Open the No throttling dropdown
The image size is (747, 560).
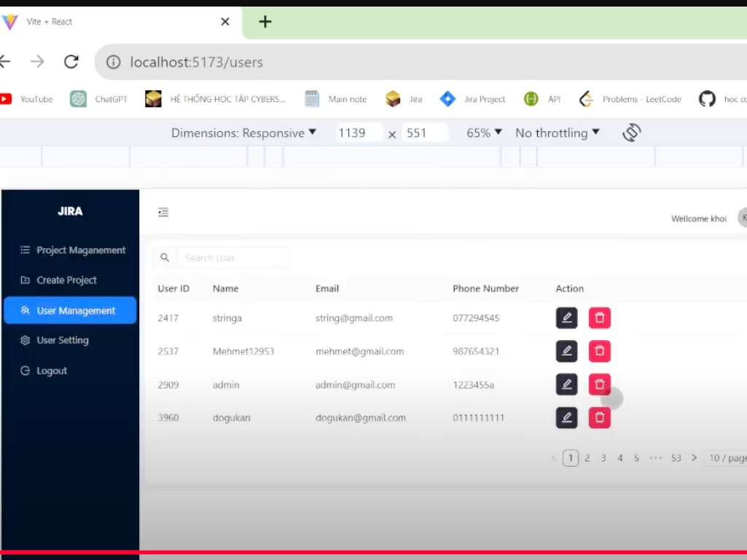pos(558,133)
